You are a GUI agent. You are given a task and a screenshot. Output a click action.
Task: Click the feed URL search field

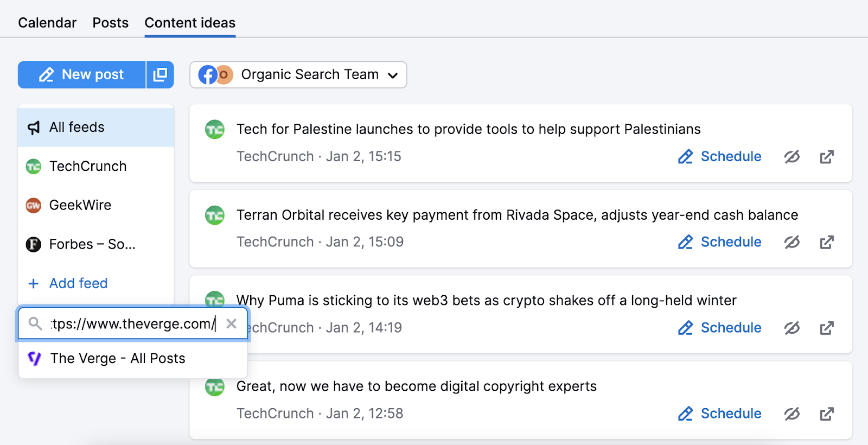pyautogui.click(x=133, y=324)
